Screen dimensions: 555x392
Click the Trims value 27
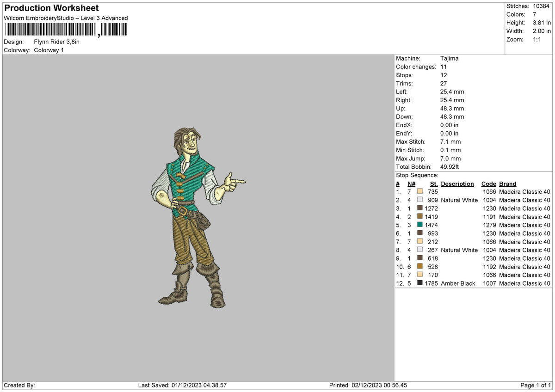click(x=444, y=84)
